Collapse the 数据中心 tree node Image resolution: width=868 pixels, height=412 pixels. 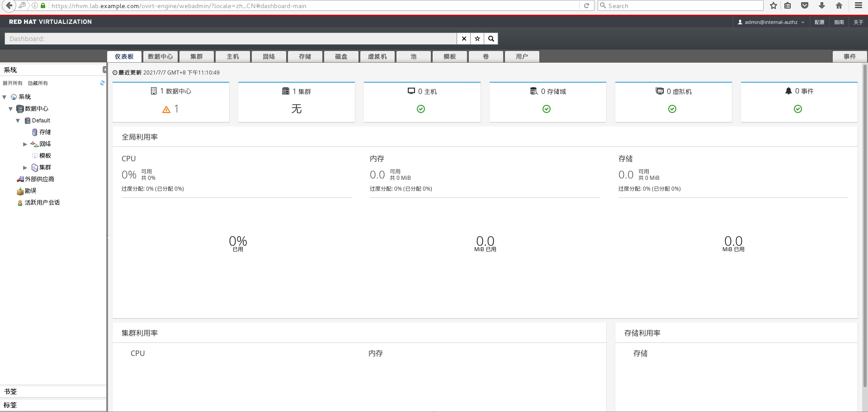[10, 108]
